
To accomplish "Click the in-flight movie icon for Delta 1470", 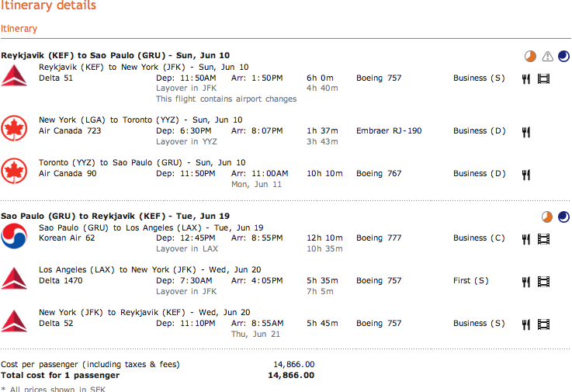I will click(x=543, y=282).
